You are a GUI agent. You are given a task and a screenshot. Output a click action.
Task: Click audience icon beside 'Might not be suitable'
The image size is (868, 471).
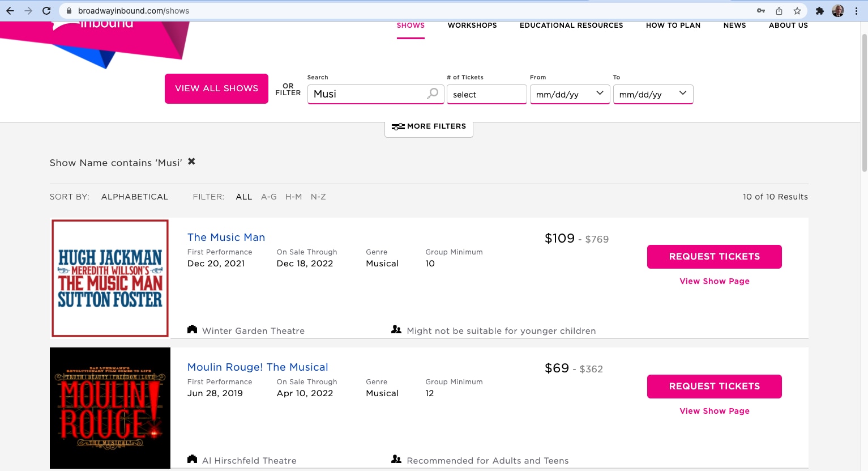coord(396,329)
